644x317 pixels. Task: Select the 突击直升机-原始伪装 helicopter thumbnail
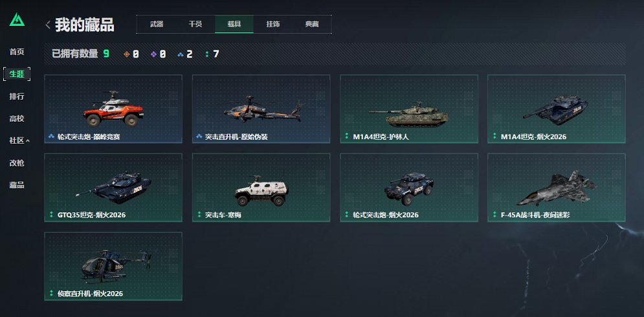tap(263, 109)
